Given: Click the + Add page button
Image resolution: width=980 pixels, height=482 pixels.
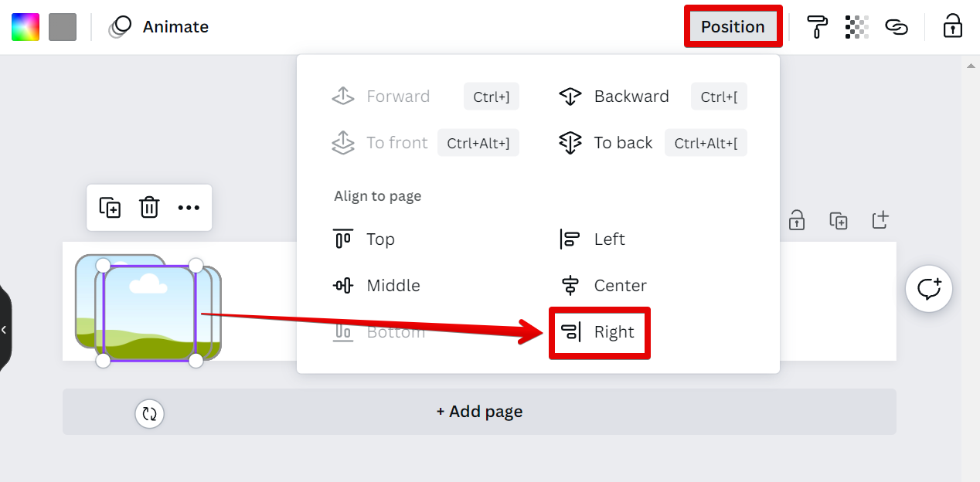Looking at the screenshot, I should pyautogui.click(x=479, y=412).
